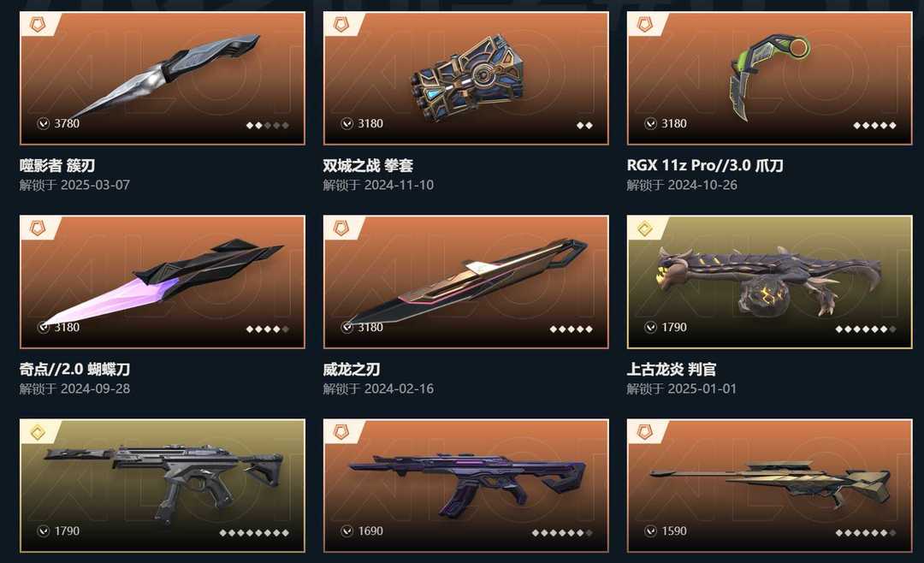Click the VP currency icon on 上古龙炎 card
Screen dimensions: 924x563
[x=650, y=327]
